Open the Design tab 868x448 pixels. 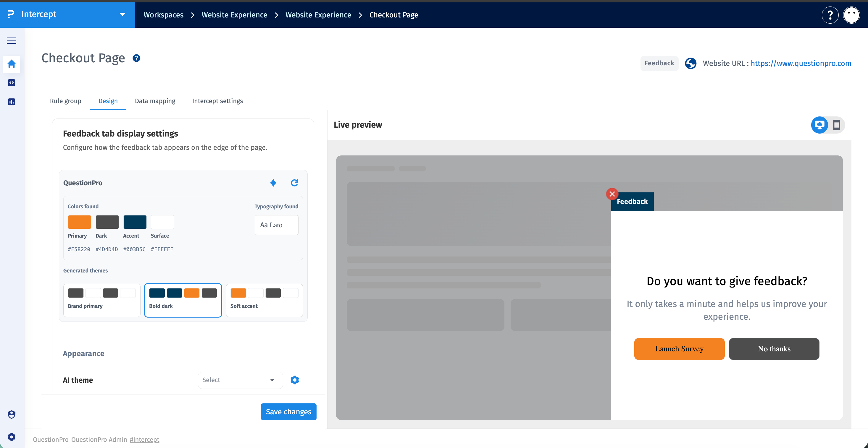pos(108,101)
